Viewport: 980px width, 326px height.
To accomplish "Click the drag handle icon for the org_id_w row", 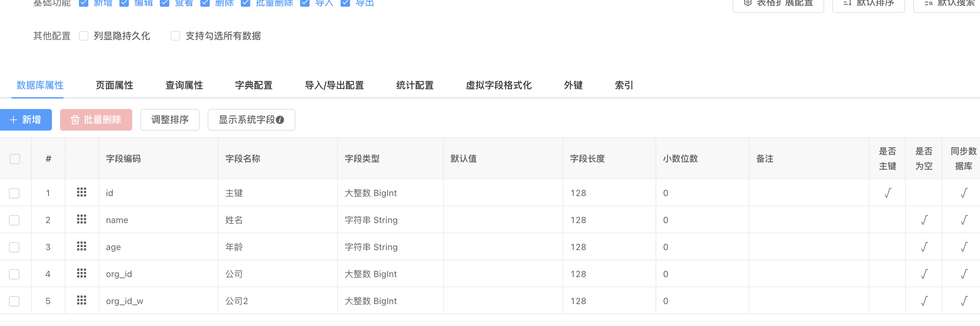I will [81, 300].
